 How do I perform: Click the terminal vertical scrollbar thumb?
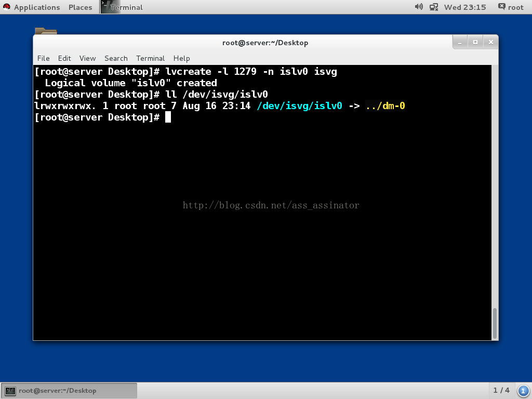(x=495, y=323)
